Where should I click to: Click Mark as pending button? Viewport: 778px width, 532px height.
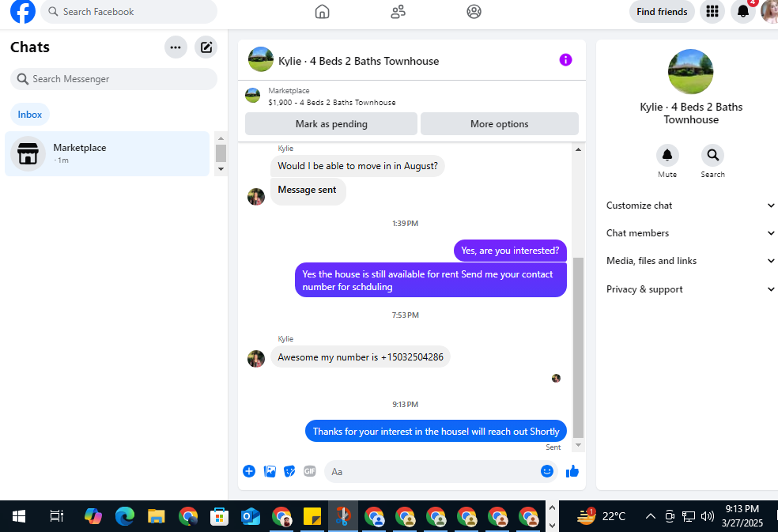point(331,124)
